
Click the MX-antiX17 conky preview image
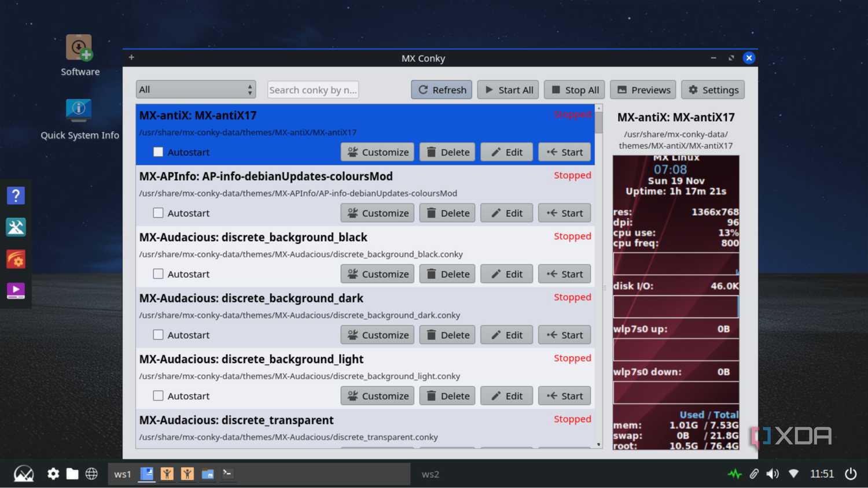point(676,302)
